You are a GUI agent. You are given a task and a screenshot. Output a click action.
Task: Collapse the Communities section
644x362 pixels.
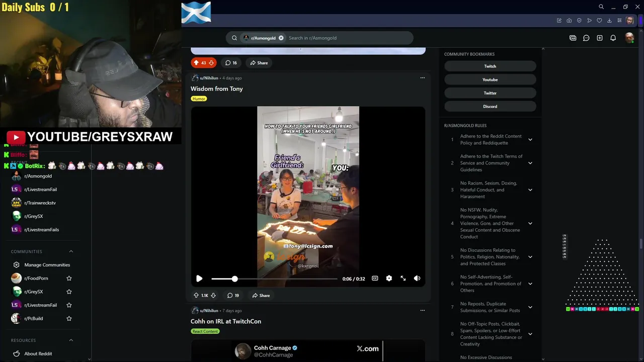71,251
